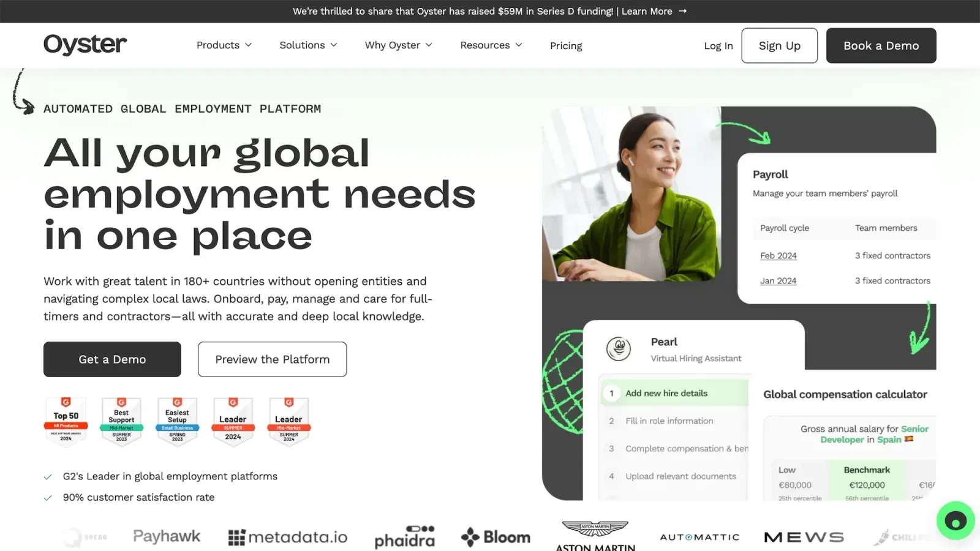
Task: Click the Bloom logo
Action: click(x=496, y=537)
